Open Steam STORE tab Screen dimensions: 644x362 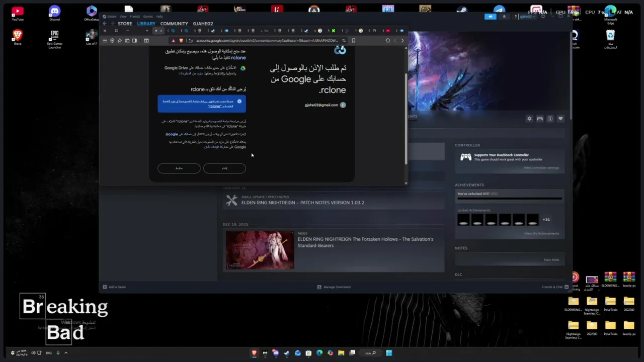tap(125, 24)
